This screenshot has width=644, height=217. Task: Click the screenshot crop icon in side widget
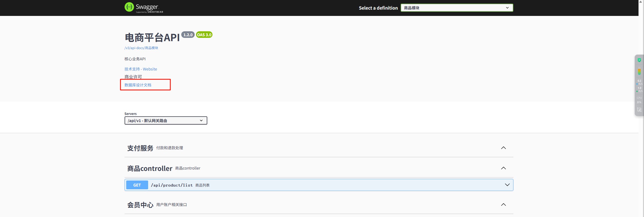click(x=639, y=109)
